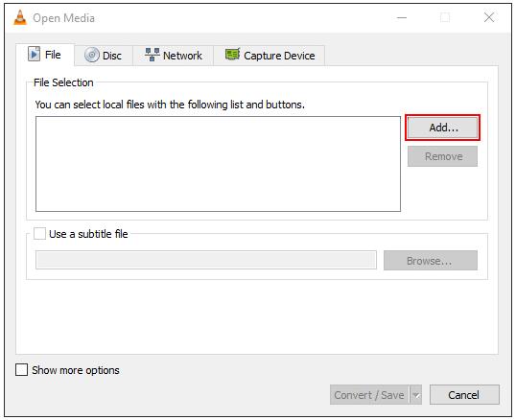
Task: Click the Convert / Save button
Action: [x=369, y=395]
